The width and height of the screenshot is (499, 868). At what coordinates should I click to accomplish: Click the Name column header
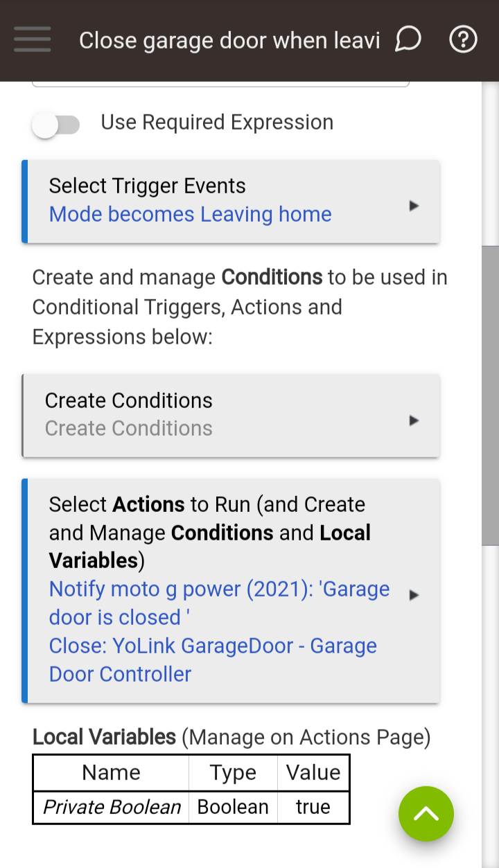click(111, 772)
